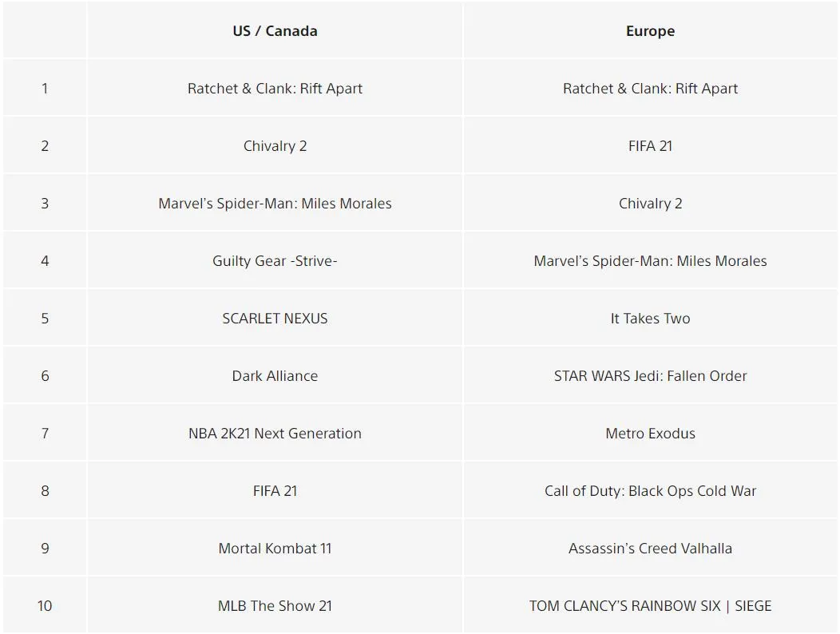Viewport: 840px width, 634px height.
Task: Click the Mortal Kombat 11 entry
Action: pyautogui.click(x=275, y=549)
